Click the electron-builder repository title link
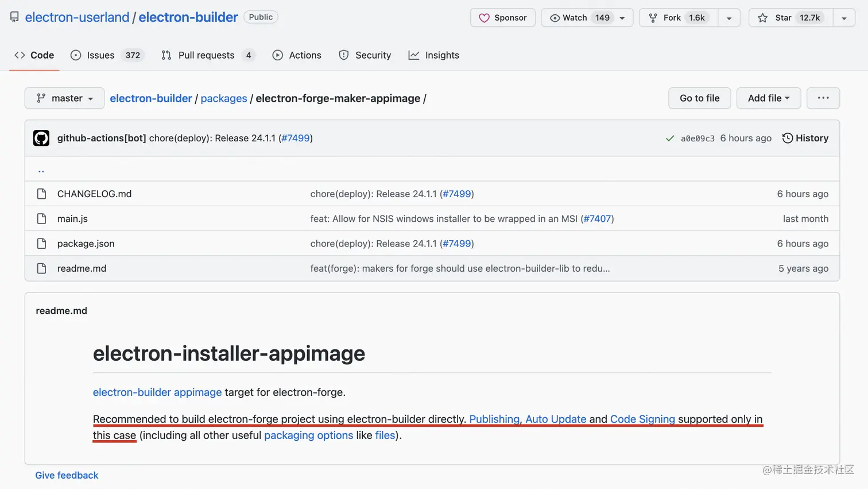Image resolution: width=868 pixels, height=489 pixels. tap(188, 17)
